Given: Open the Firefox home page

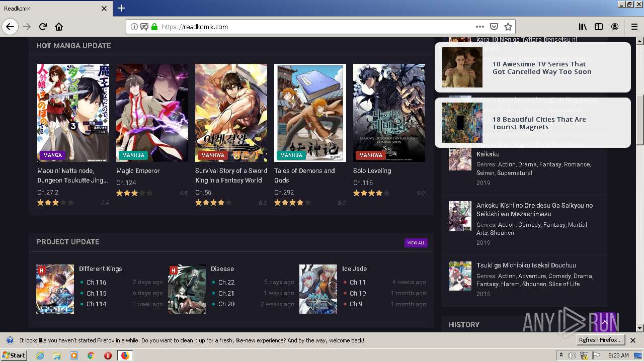Looking at the screenshot, I should 59,27.
